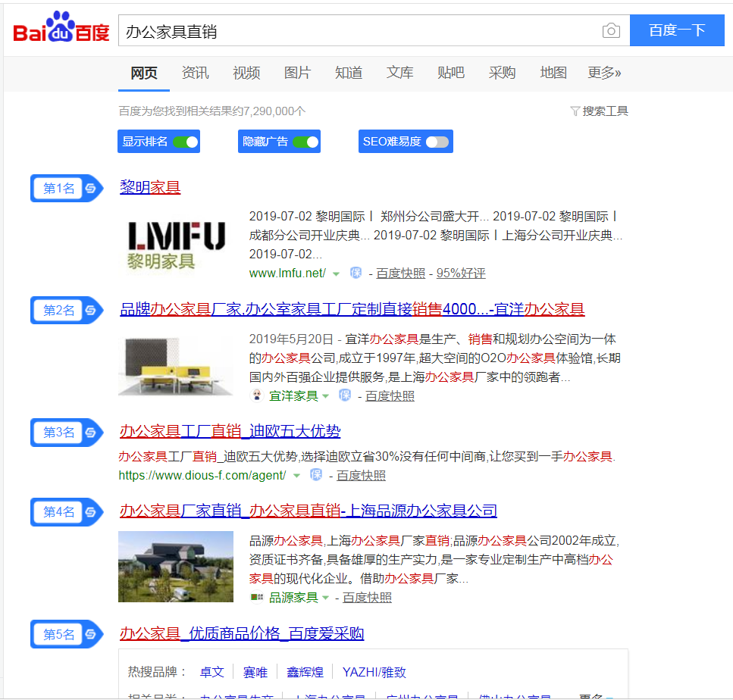The width and height of the screenshot is (733, 700).
Task: Open 百度快照 for the lmfu.net result
Action: click(401, 273)
